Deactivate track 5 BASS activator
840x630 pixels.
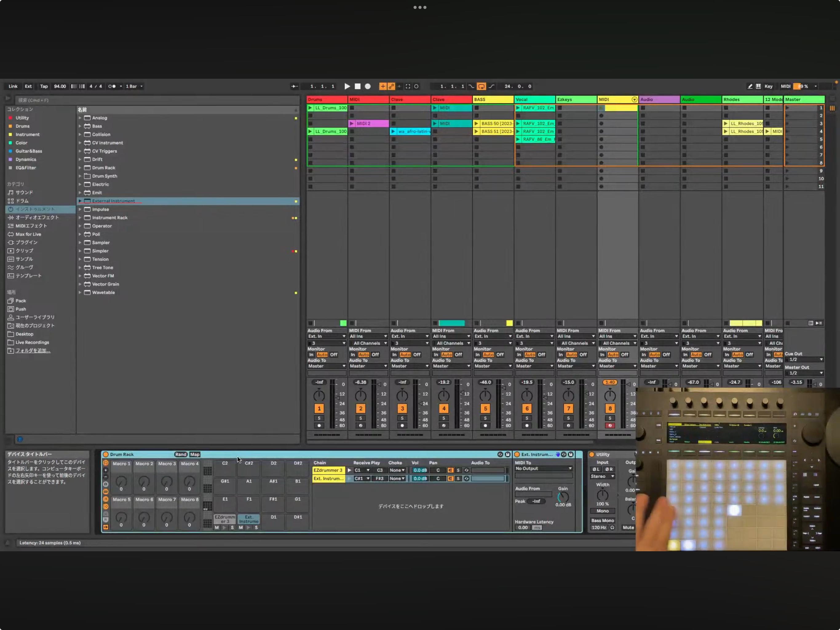pyautogui.click(x=485, y=409)
